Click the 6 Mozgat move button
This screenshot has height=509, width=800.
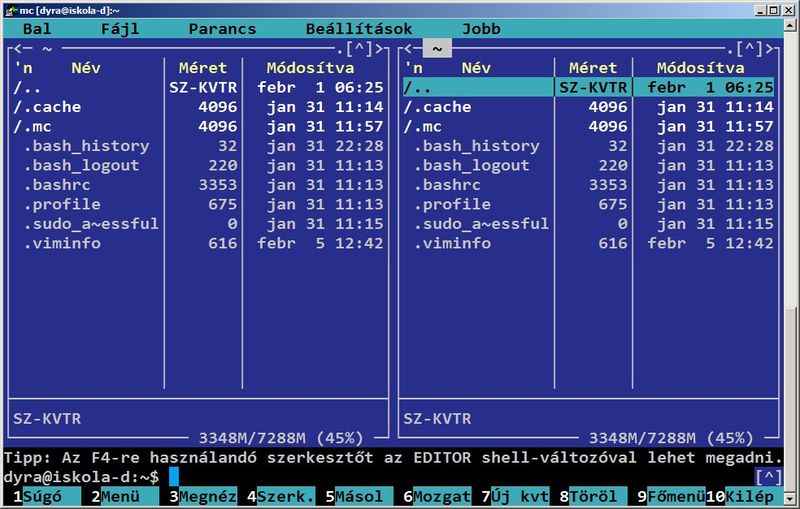pyautogui.click(x=437, y=496)
